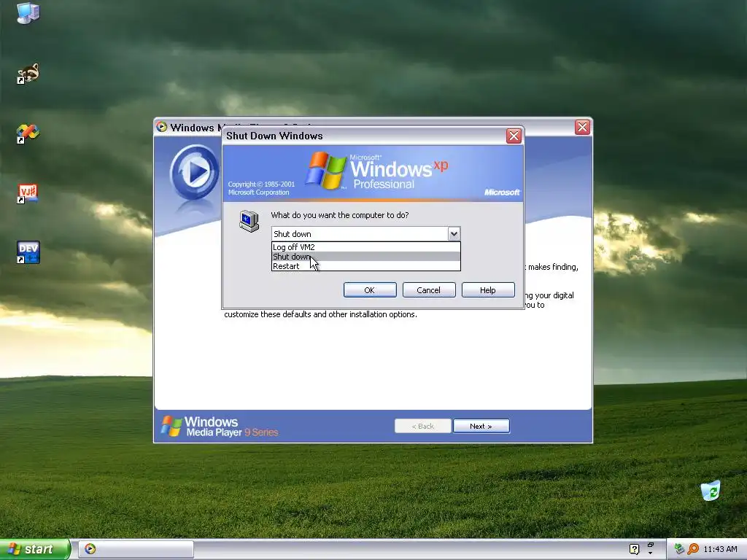This screenshot has height=560, width=747.
Task: Click the Media Player title bar icon
Action: (x=162, y=127)
